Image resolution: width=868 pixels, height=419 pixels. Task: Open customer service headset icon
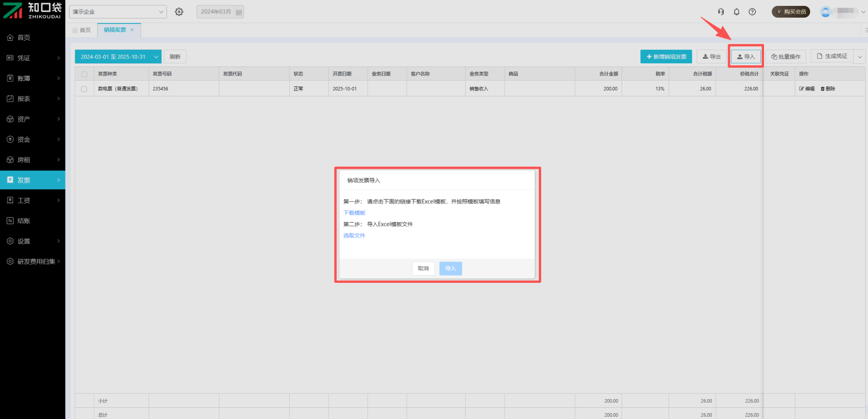point(721,12)
